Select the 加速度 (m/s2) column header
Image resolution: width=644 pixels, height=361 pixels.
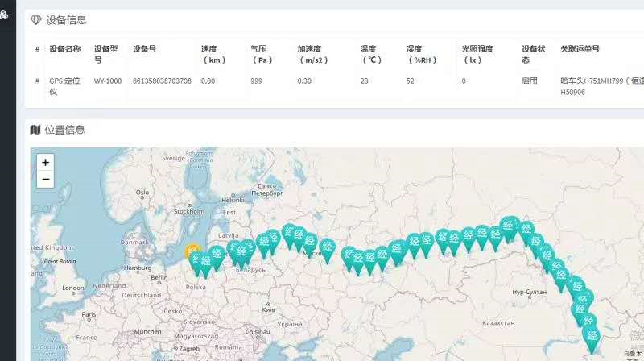click(313, 54)
